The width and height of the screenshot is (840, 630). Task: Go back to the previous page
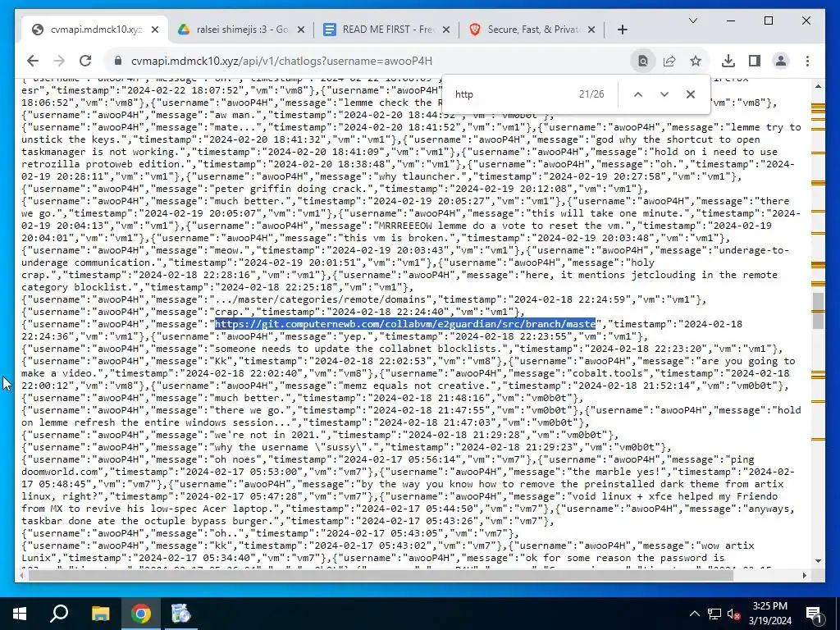coord(33,61)
